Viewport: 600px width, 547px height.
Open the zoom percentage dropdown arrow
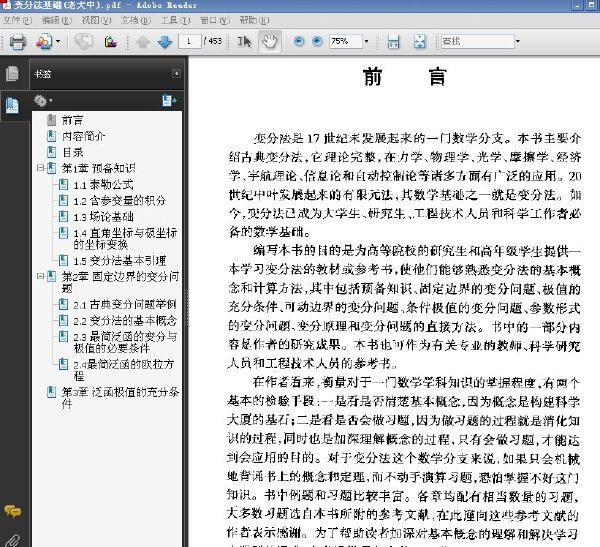point(366,41)
